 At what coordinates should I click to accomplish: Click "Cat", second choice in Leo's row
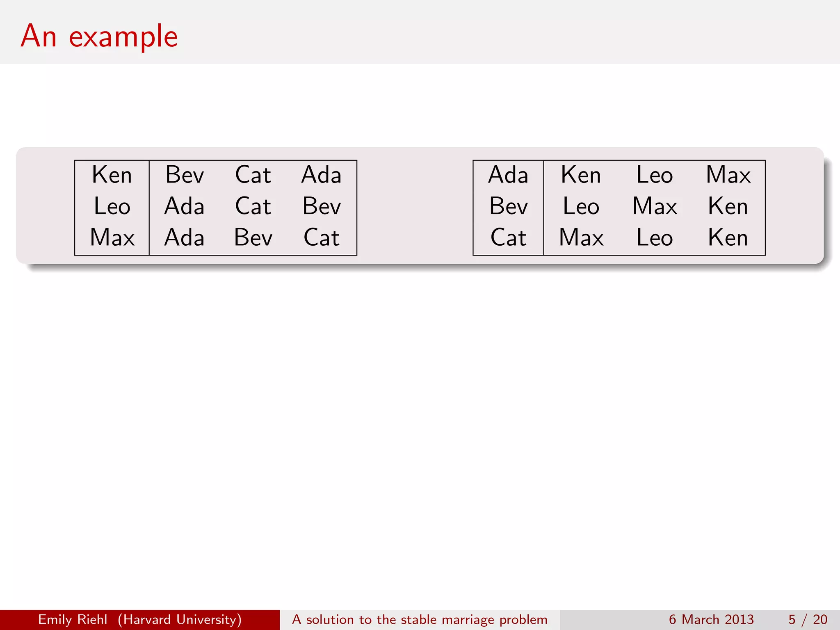[x=253, y=206]
